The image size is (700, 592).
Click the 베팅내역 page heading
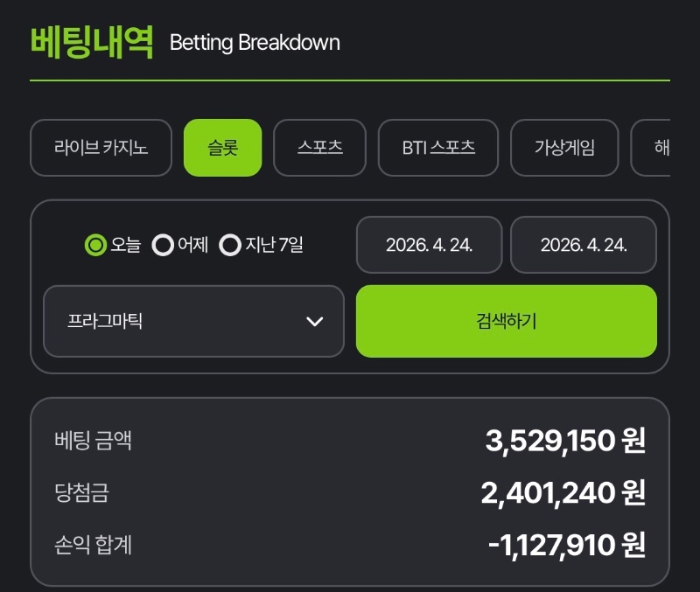pyautogui.click(x=92, y=41)
